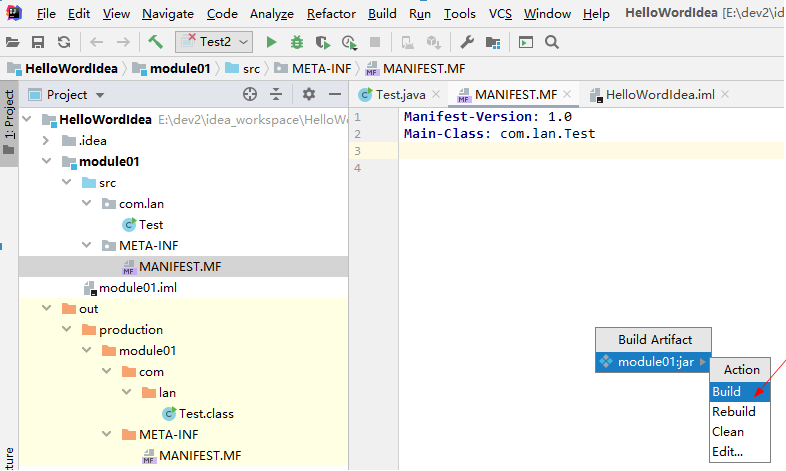Viewport: 786px width, 471px height.
Task: Click the Search Everywhere magnifier icon
Action: click(552, 42)
